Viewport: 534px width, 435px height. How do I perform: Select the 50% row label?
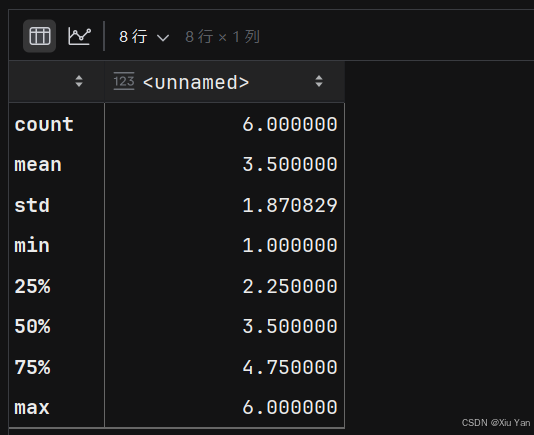pyautogui.click(x=32, y=326)
